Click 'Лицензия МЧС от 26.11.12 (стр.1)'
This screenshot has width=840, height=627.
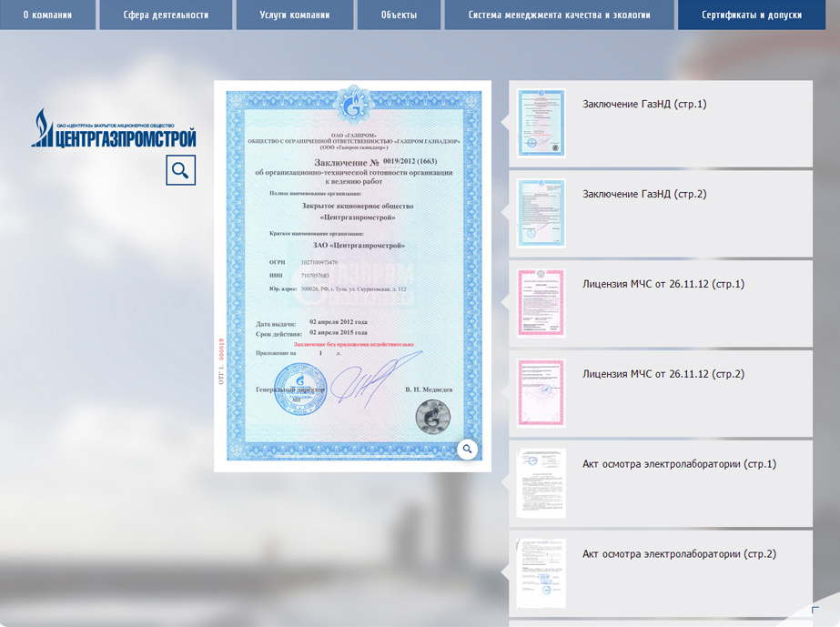pyautogui.click(x=663, y=284)
